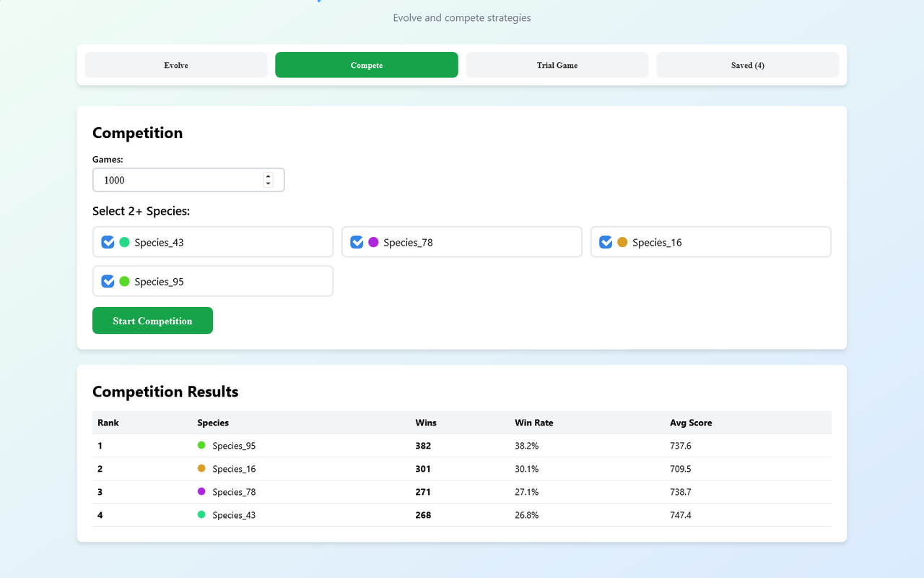Click the 737.6 average score cell
The height and width of the screenshot is (578, 924).
pyautogui.click(x=681, y=446)
